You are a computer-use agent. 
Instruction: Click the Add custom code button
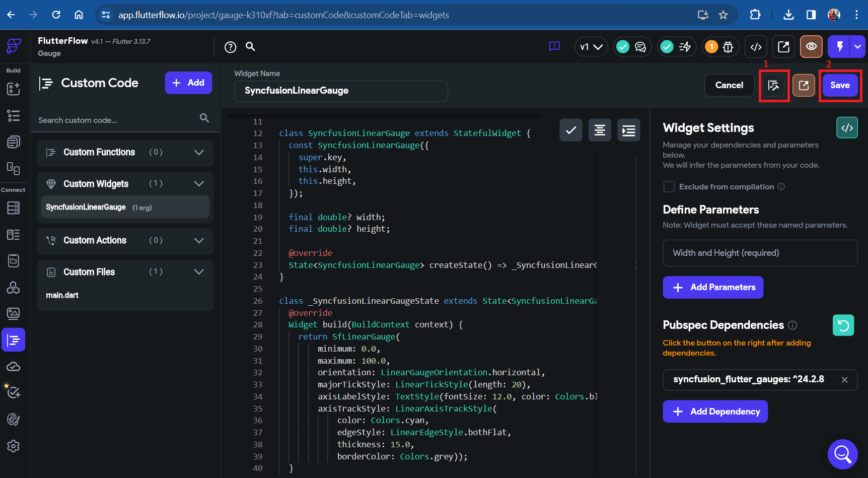pos(188,83)
